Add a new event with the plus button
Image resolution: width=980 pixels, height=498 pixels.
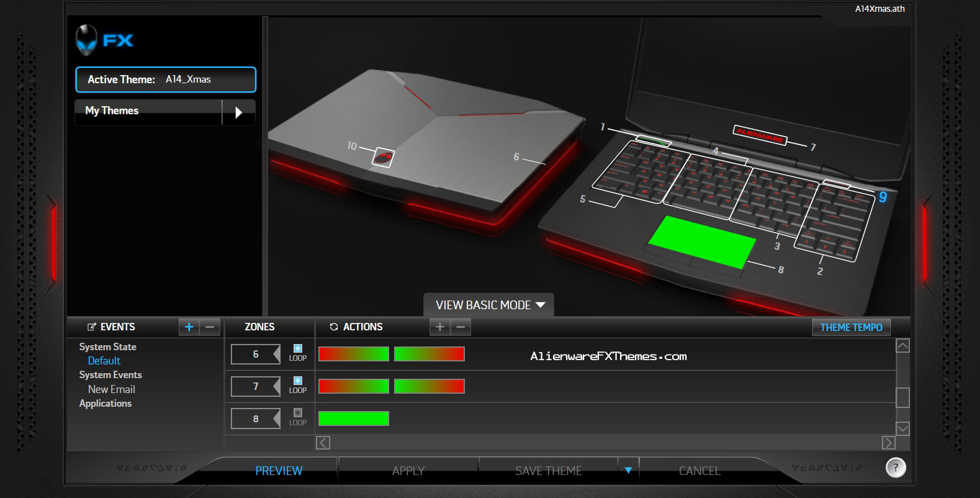pos(189,327)
